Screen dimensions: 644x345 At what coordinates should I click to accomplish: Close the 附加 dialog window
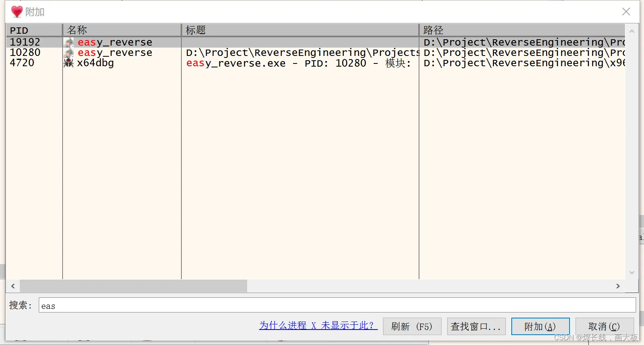click(626, 12)
